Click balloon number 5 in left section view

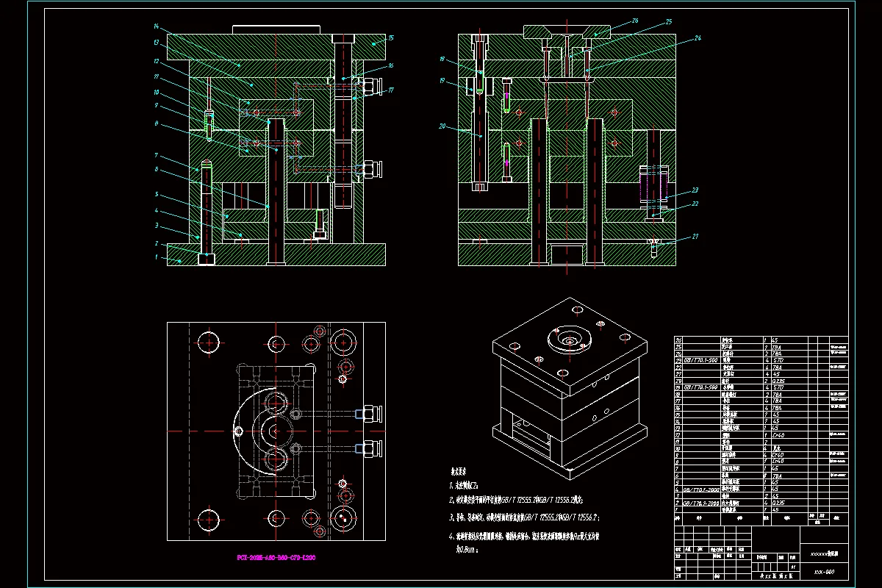pyautogui.click(x=156, y=194)
